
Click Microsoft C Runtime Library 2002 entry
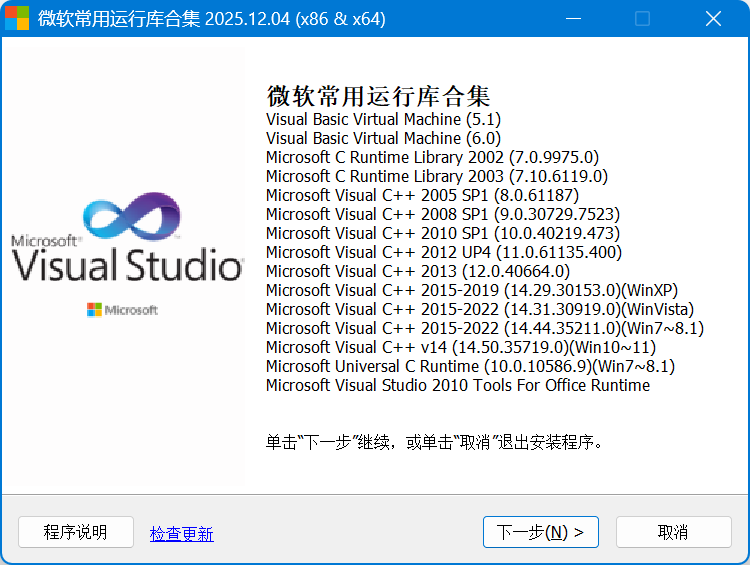432,157
